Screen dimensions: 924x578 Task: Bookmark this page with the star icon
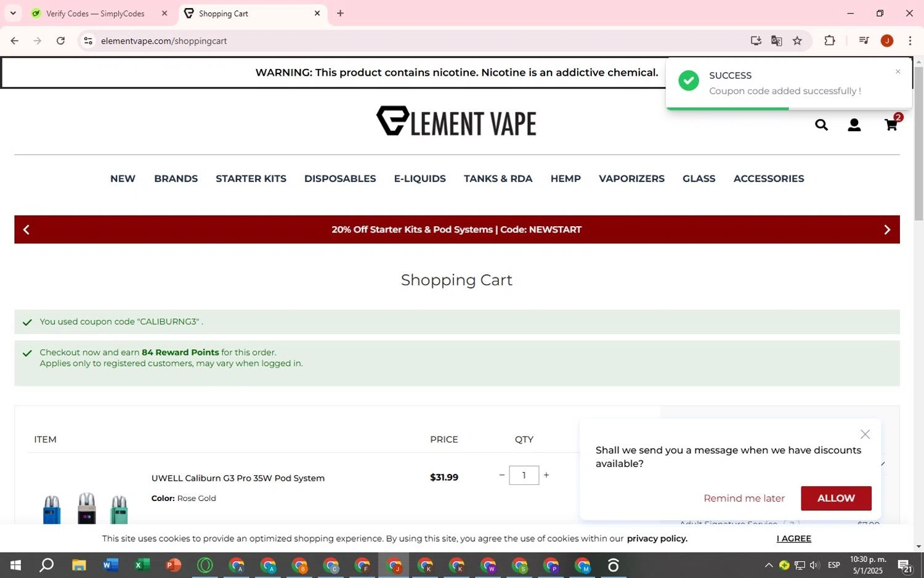coord(797,41)
